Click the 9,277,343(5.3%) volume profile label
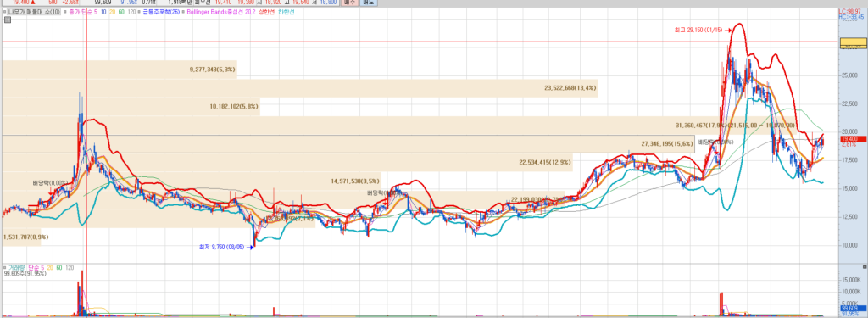This screenshot has height=318, width=868. pyautogui.click(x=213, y=70)
